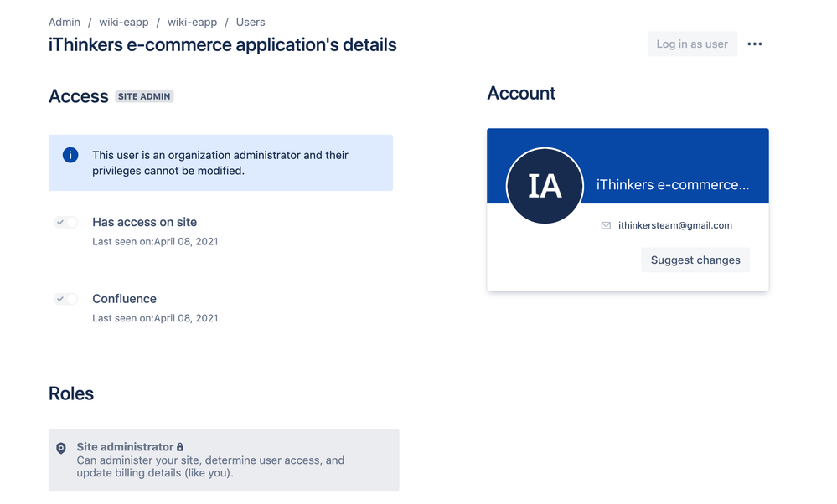This screenshot has height=504, width=837.
Task: Go to Admin in the breadcrumb
Action: pyautogui.click(x=65, y=23)
